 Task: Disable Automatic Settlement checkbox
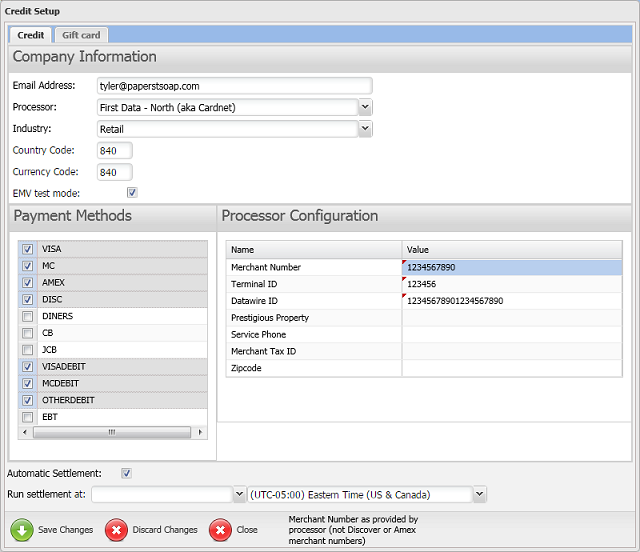(x=126, y=473)
